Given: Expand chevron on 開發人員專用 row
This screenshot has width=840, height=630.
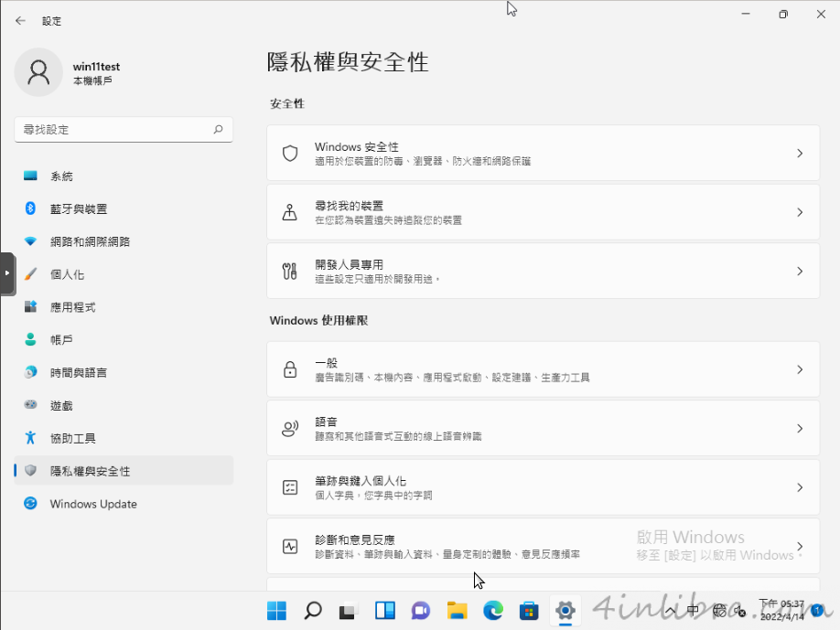Looking at the screenshot, I should [800, 271].
